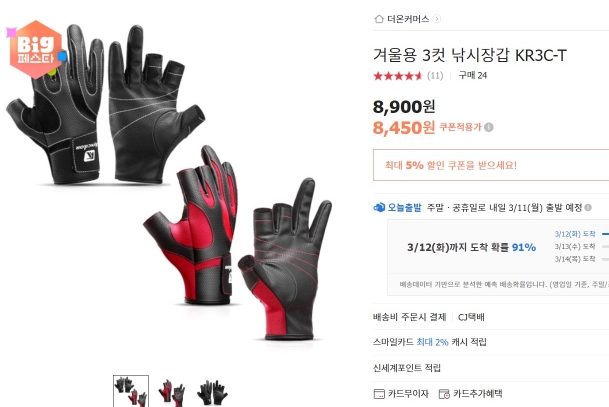
Task: Open the 더온커머스 seller store link
Action: pos(408,19)
